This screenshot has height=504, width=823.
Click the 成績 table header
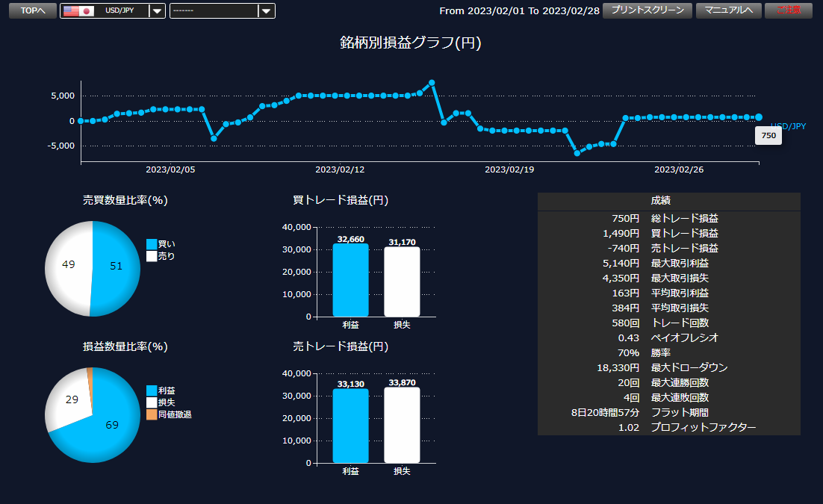668,201
